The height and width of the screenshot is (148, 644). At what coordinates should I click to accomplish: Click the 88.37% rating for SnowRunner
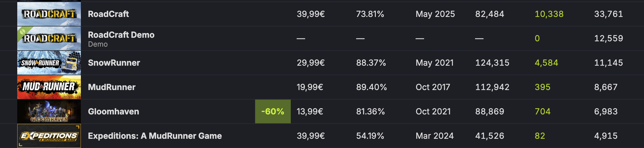pos(371,63)
